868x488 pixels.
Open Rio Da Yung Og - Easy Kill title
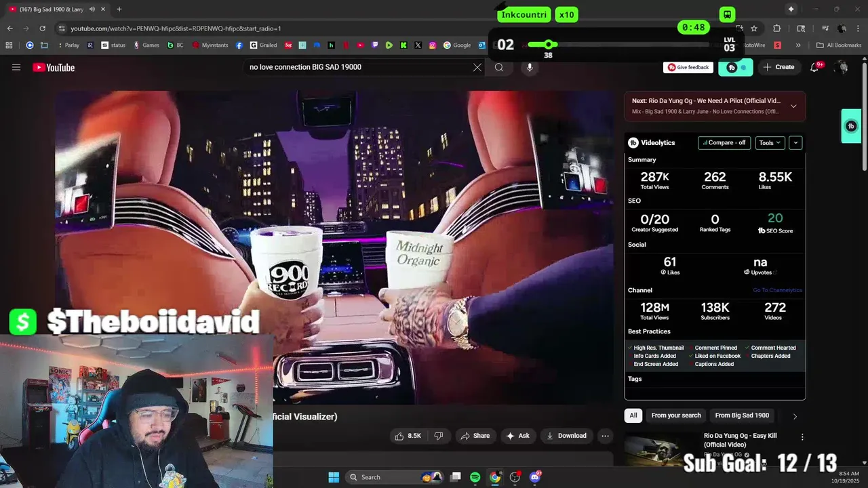(x=740, y=440)
